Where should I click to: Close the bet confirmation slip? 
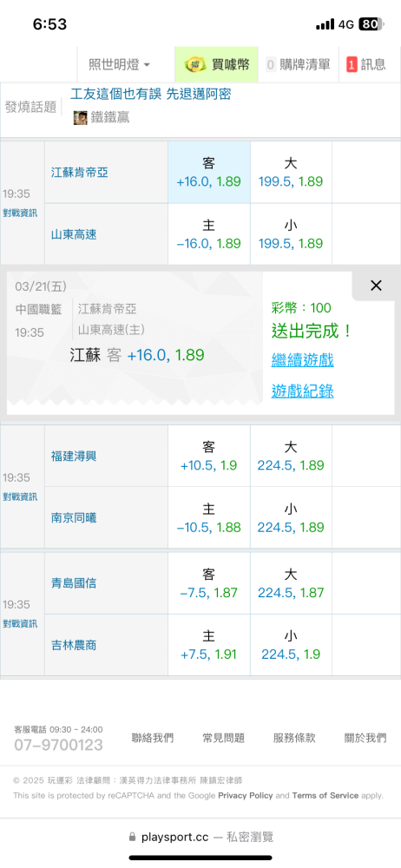pyautogui.click(x=376, y=286)
